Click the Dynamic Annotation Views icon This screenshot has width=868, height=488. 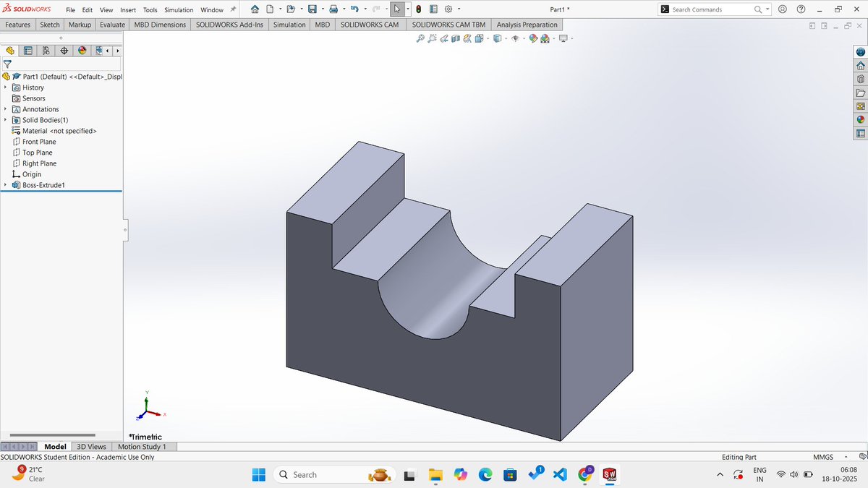[x=467, y=38]
